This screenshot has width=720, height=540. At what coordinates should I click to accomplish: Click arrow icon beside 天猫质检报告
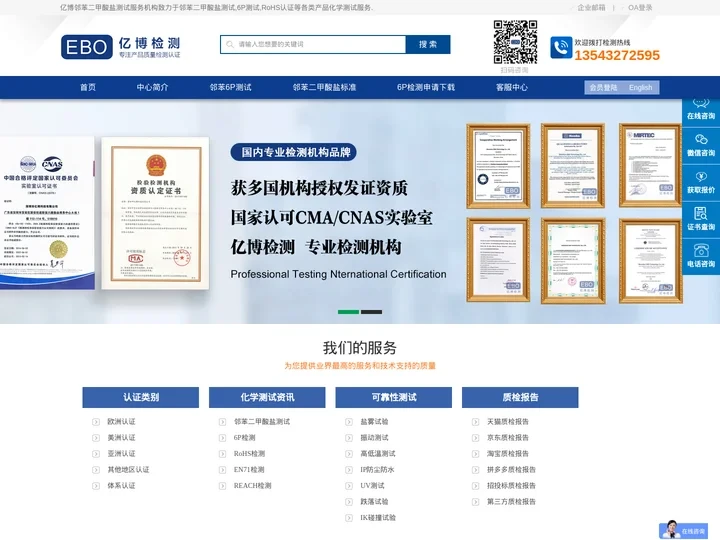coord(476,422)
